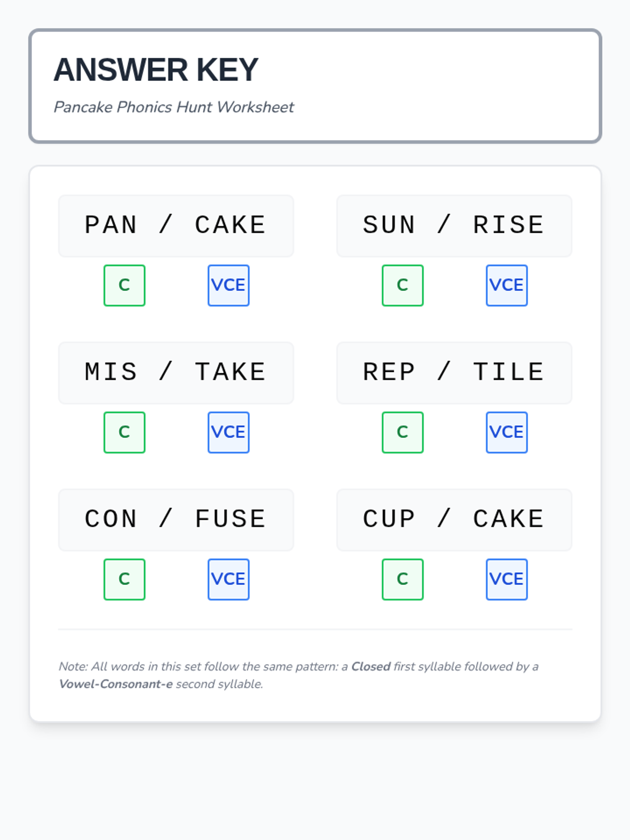Click the SUN / RISE word card
630x840 pixels.
[x=454, y=226]
